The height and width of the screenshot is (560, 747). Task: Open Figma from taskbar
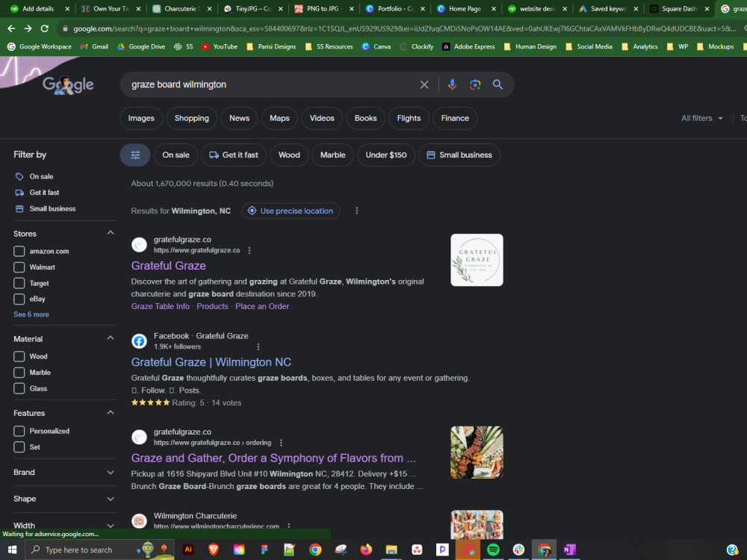264,550
